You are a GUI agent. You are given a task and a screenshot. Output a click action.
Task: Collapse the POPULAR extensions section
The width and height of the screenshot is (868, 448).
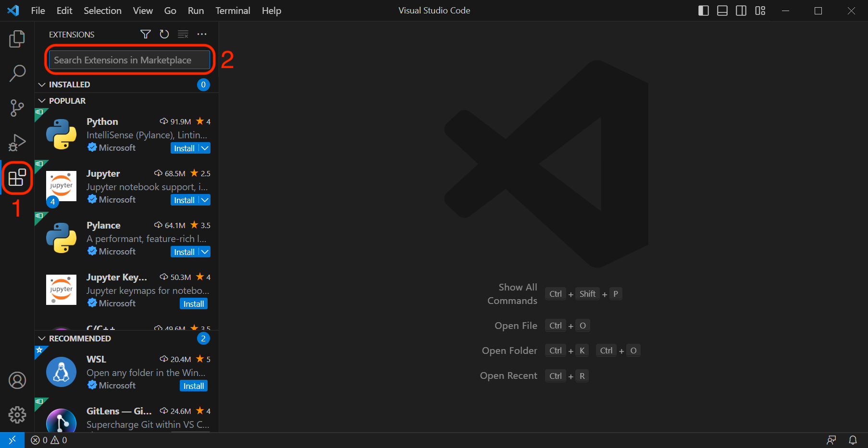coord(41,101)
